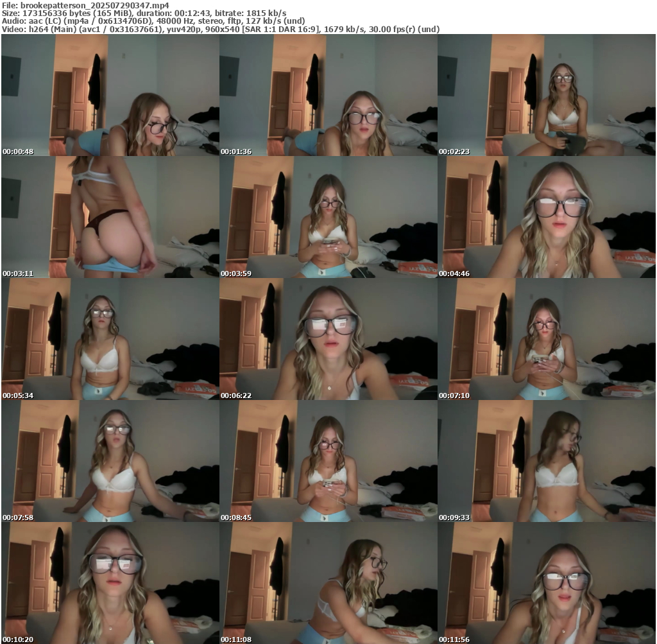Choose the frame labeled 00:05:34
The width and height of the screenshot is (657, 644).
pos(110,339)
